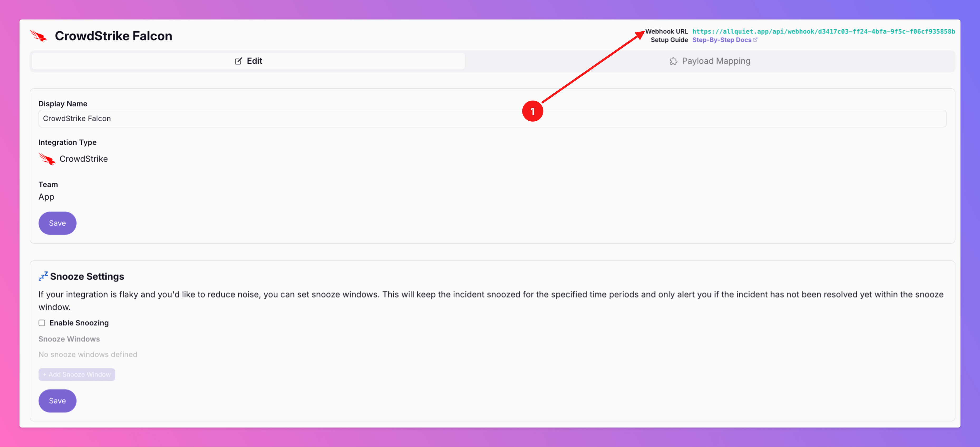
Task: Add a Snooze Window
Action: point(76,374)
